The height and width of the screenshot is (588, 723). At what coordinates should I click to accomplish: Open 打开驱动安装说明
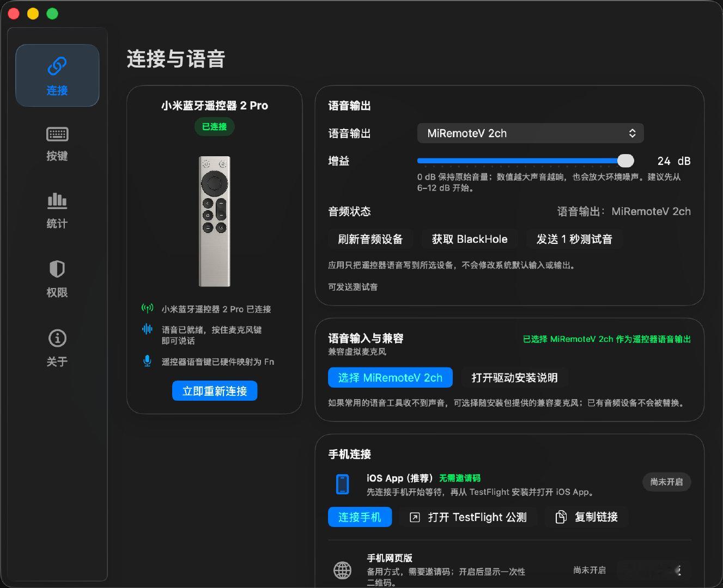coord(514,378)
